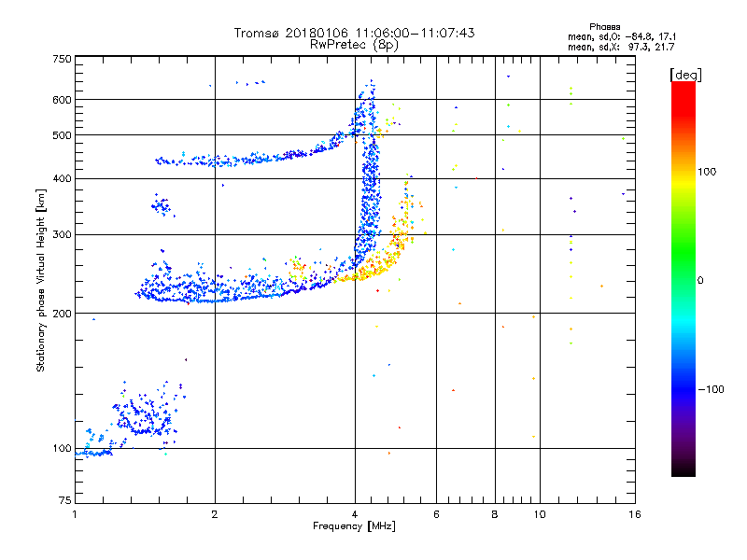Click the 'Stationary phase Virtual Height [km]' axis title

(x=40, y=280)
